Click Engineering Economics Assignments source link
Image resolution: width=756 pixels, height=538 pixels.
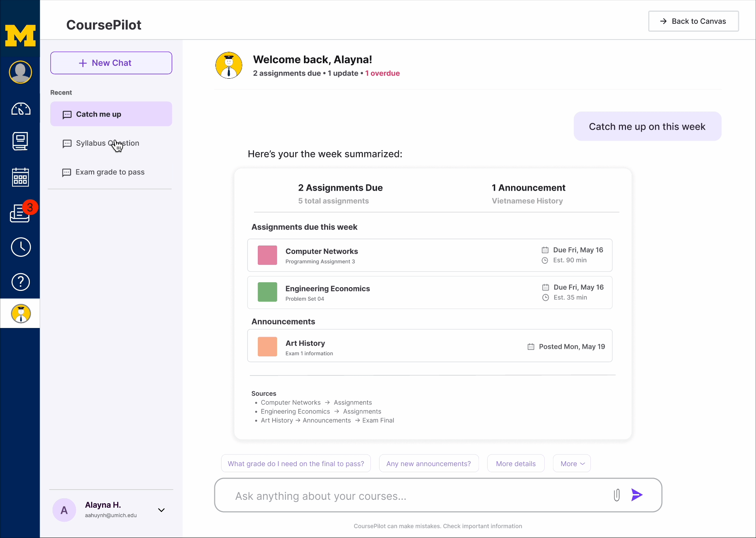[321, 412]
